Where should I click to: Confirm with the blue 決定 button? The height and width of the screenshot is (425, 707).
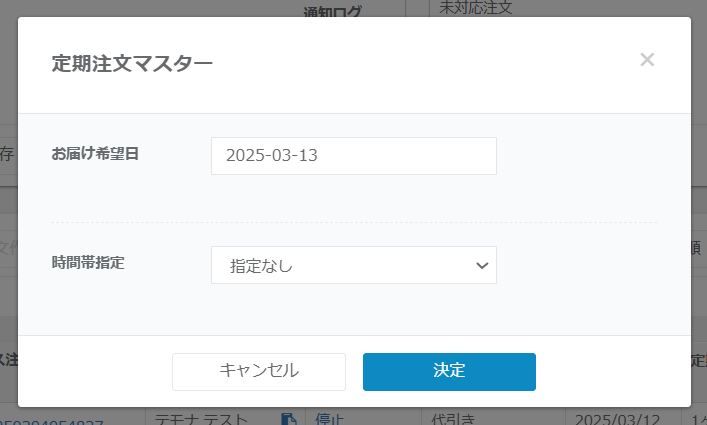(x=449, y=371)
